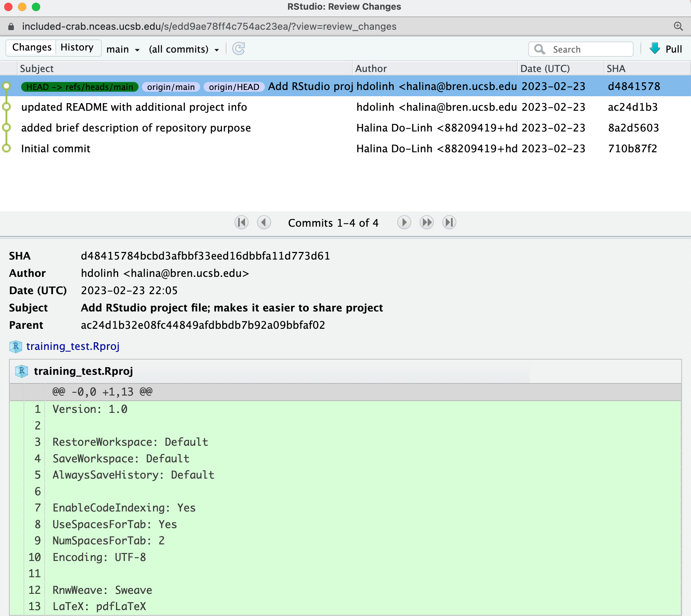
Task: Click the SHA column header
Action: [x=616, y=69]
